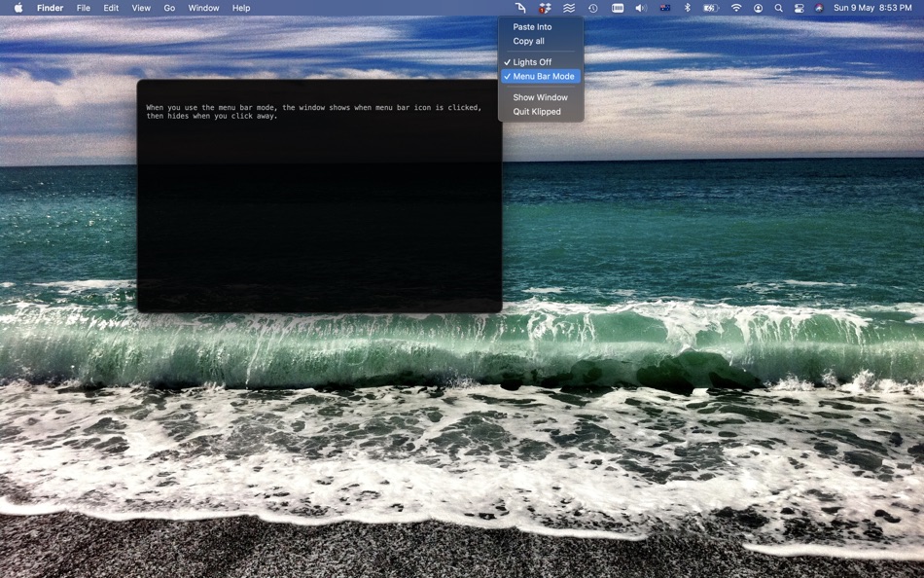924x578 pixels.
Task: Open the Help menu
Action: [x=241, y=8]
